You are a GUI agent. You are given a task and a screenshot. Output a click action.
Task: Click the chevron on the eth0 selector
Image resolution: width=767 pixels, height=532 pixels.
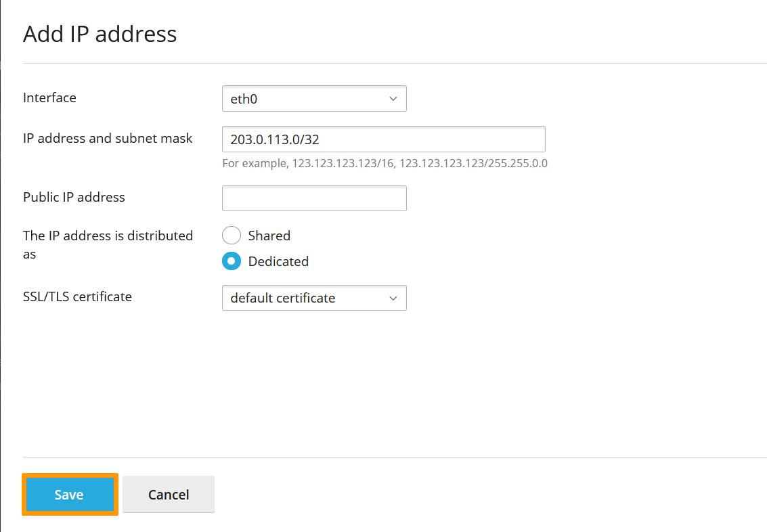[393, 98]
